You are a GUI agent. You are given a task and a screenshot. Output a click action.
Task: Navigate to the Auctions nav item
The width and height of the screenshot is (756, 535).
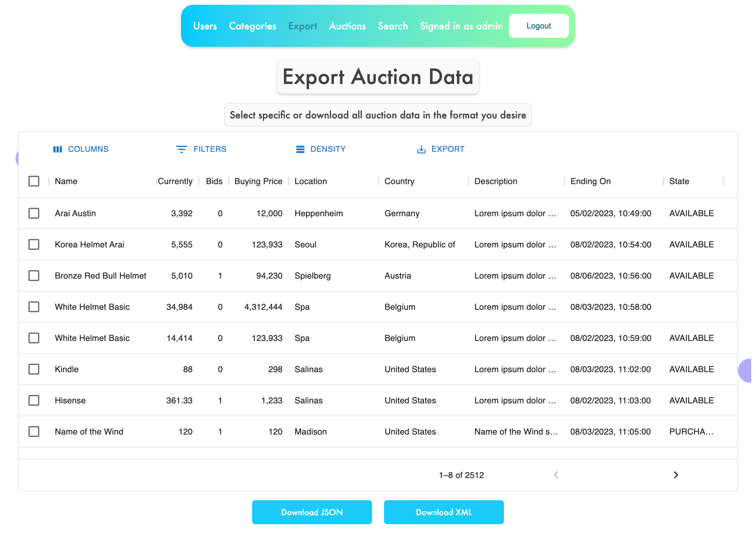[347, 26]
